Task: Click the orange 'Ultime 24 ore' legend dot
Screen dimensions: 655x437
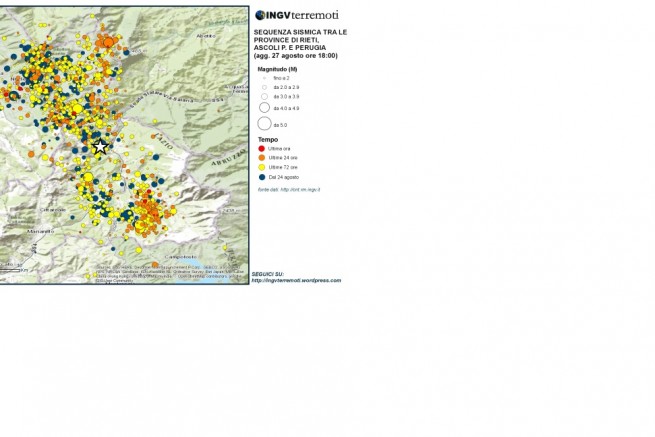Action: [x=262, y=157]
